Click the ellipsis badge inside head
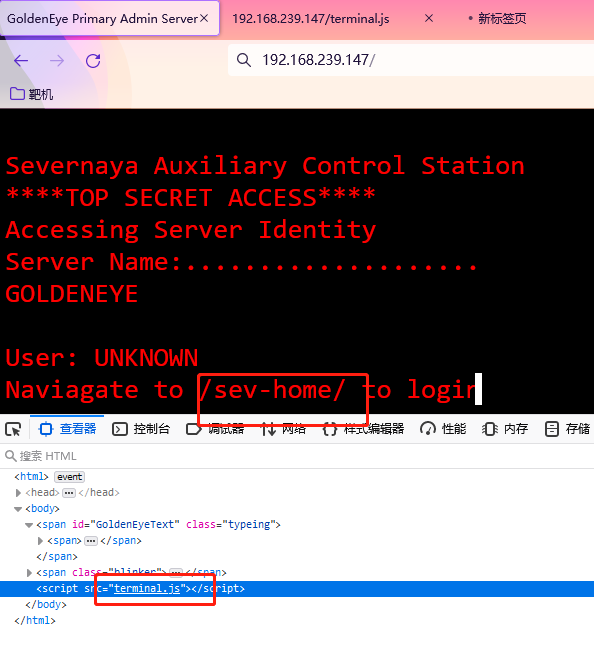This screenshot has width=594, height=671. (69, 493)
